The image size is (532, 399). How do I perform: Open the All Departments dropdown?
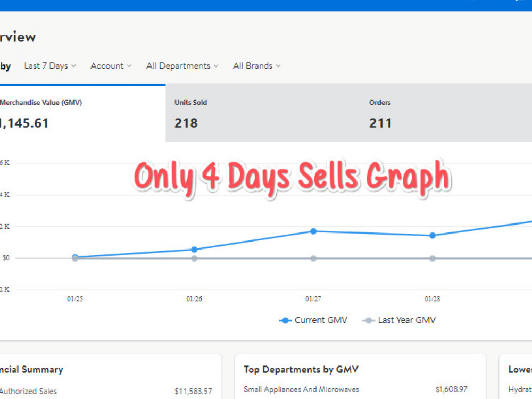click(182, 66)
